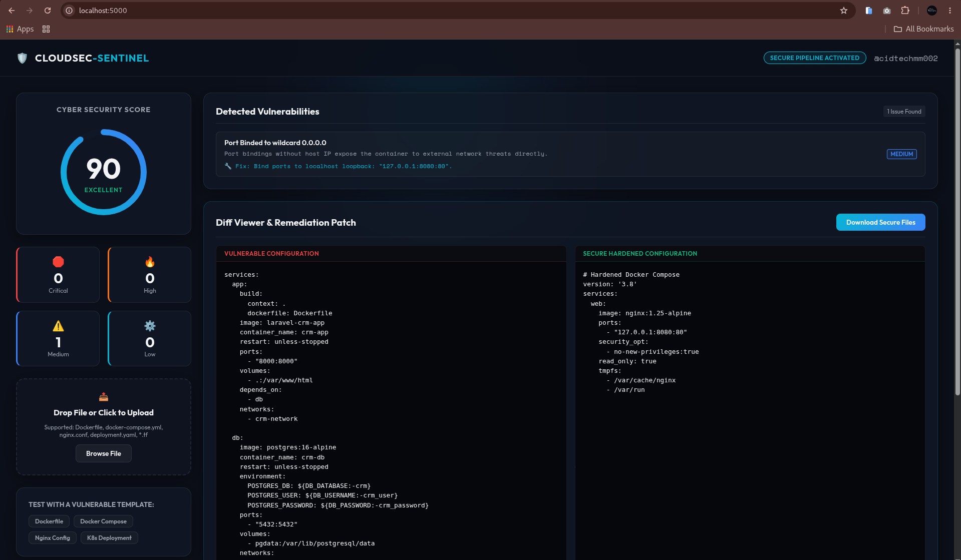Open the Extensions puzzle icon
Screen dimensions: 961x560
pos(905,11)
